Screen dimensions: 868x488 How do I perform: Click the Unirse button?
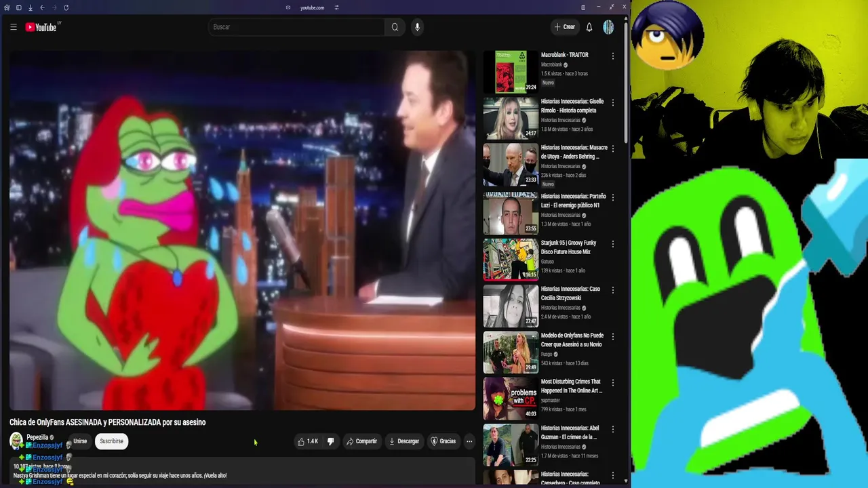[80, 441]
